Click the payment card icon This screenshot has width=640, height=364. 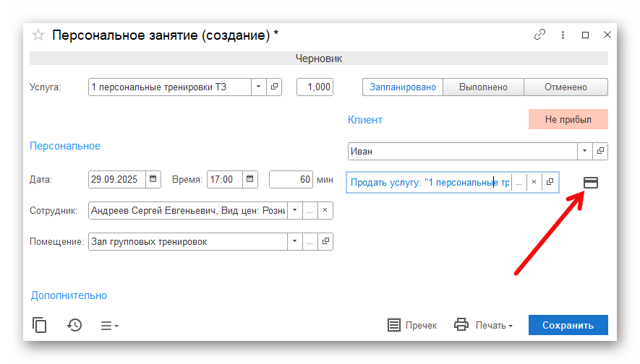point(591,183)
